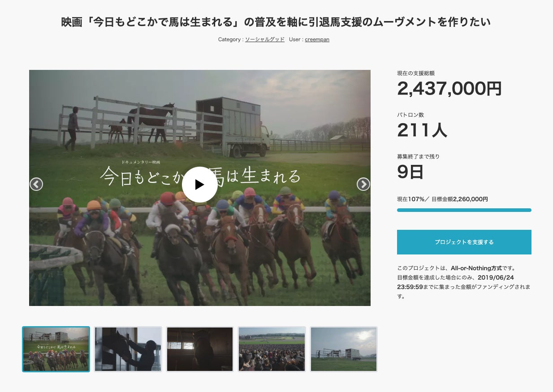The image size is (553, 392).
Task: Click the 募集終了まで残り label
Action: coord(419,156)
